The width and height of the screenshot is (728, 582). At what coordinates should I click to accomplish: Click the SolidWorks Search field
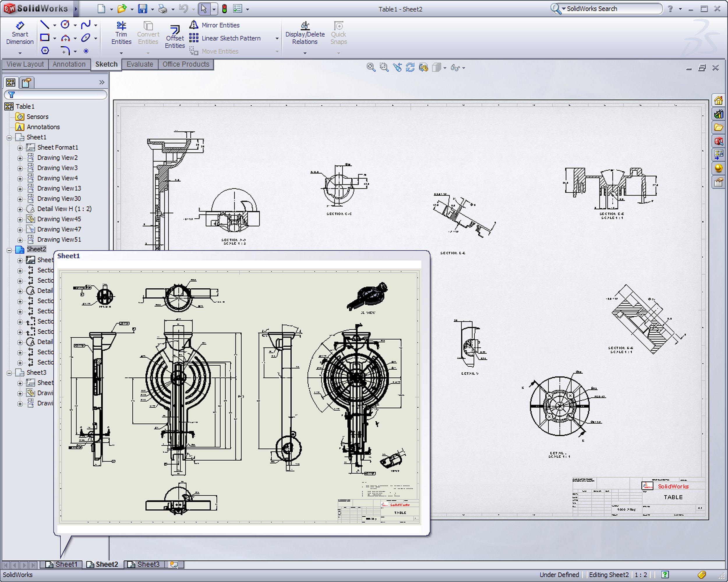611,9
